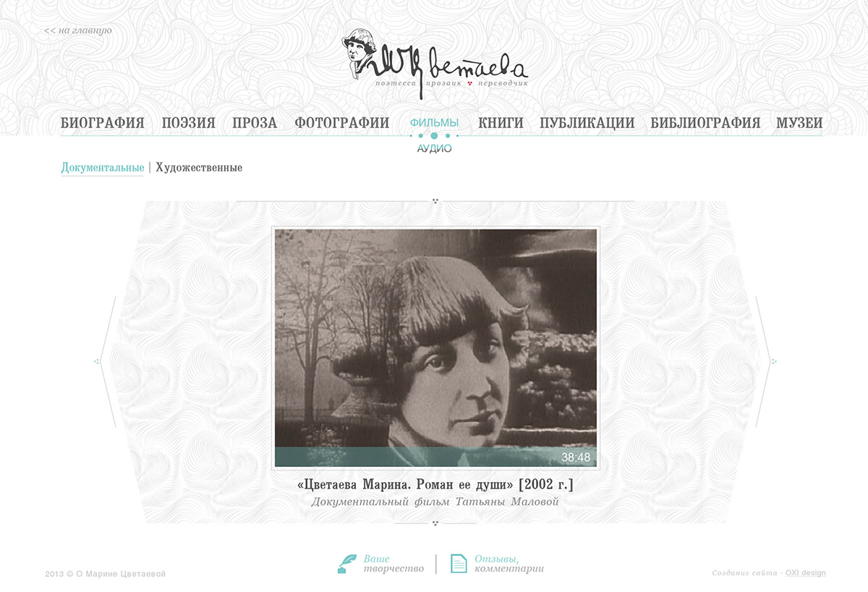Select the Документальные tab
This screenshot has width=868, height=592.
(x=102, y=168)
